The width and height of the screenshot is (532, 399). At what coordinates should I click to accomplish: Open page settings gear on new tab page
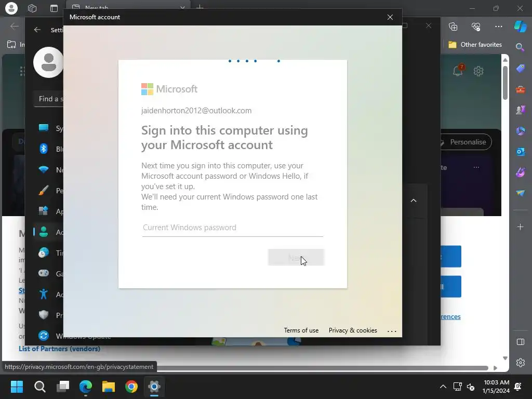[x=478, y=71]
